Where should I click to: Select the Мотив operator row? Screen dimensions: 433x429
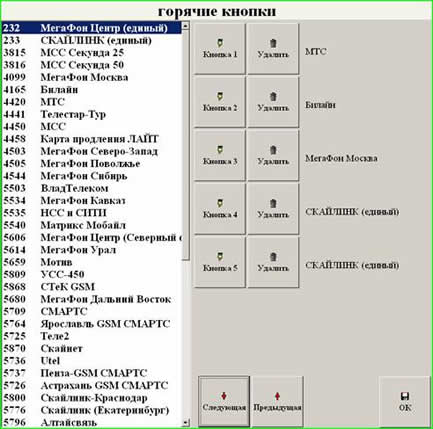click(92, 262)
